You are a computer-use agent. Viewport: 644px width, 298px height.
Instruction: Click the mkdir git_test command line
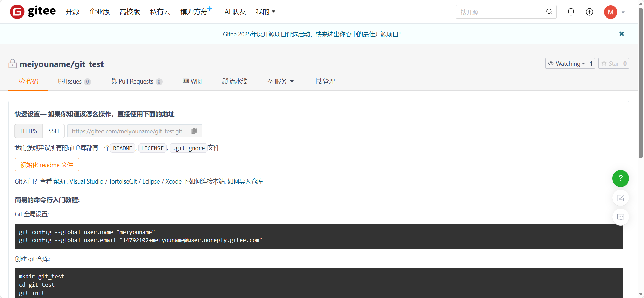pyautogui.click(x=41, y=276)
